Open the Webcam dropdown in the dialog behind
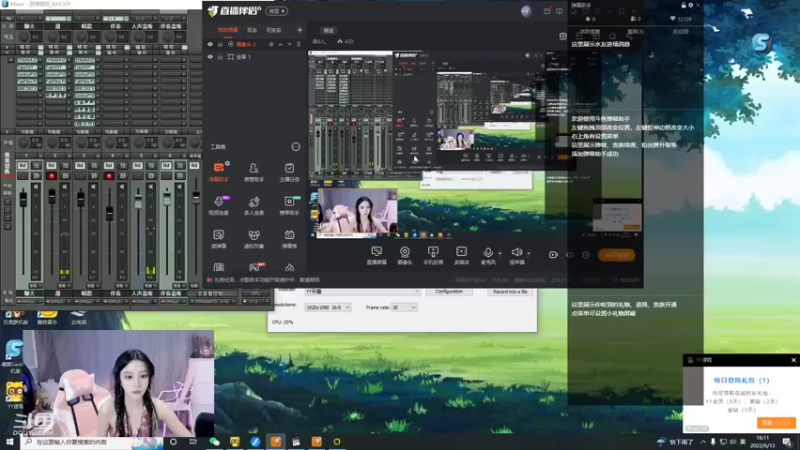The height and width of the screenshot is (450, 800). click(x=362, y=291)
